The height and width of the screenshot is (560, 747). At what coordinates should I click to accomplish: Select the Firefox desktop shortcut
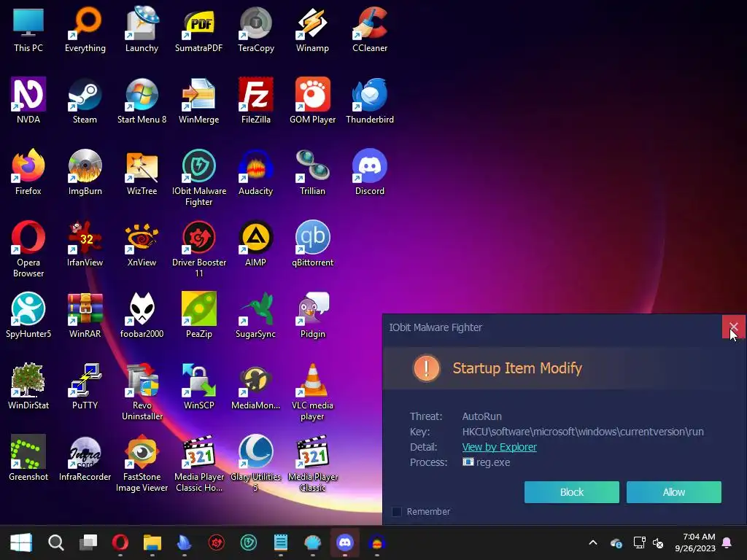(28, 172)
